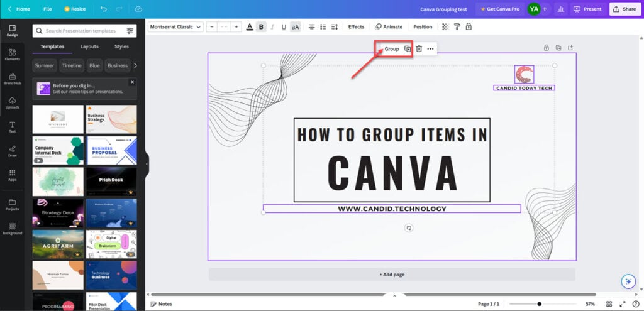
Task: Toggle italic formatting
Action: coord(272,27)
